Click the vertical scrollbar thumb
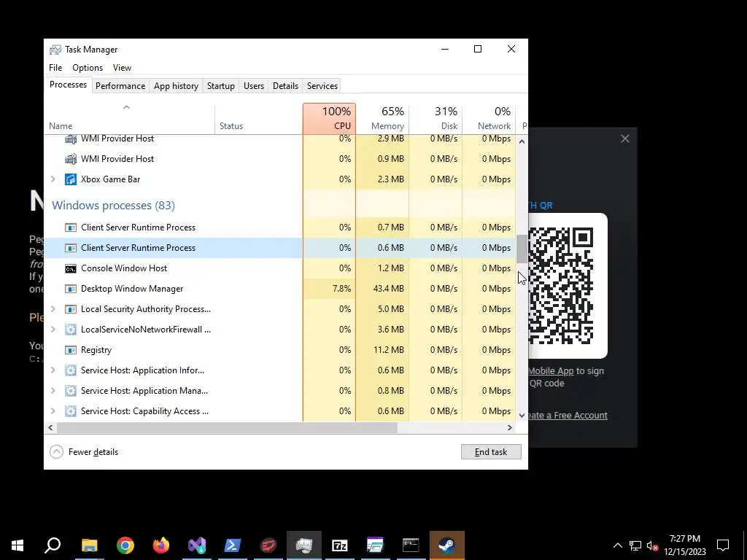The image size is (747, 560). pyautogui.click(x=522, y=249)
